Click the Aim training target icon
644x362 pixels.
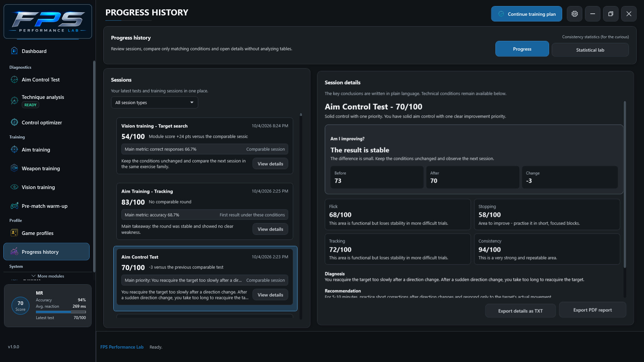[x=14, y=149]
